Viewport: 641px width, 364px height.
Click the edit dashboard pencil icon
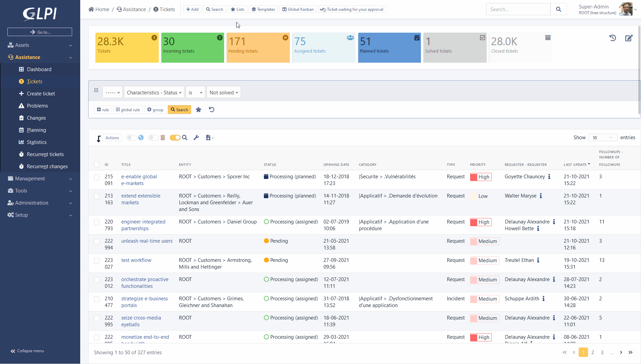click(x=629, y=38)
